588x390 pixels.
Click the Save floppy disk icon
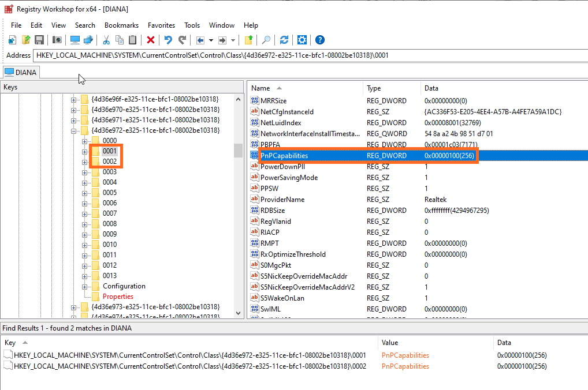tap(39, 40)
